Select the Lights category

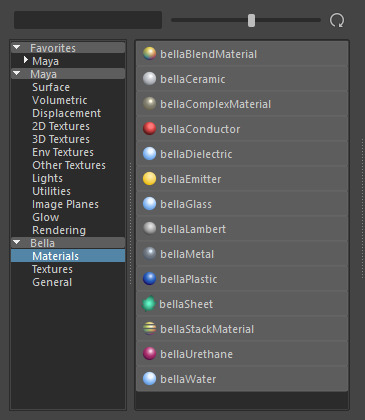[x=47, y=178]
